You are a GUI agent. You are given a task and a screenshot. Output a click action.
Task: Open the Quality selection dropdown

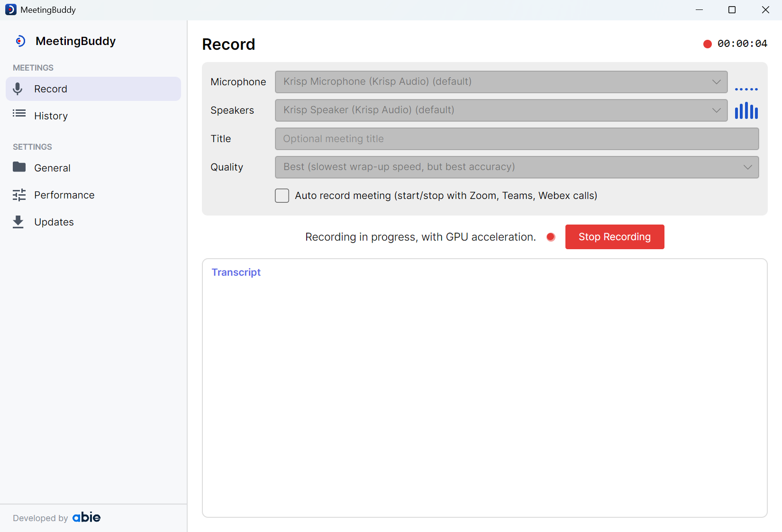pos(517,167)
